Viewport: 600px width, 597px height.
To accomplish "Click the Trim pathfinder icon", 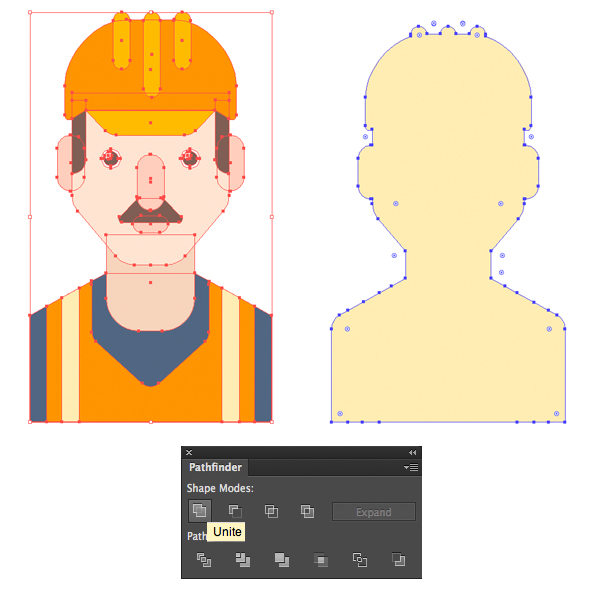I will click(242, 560).
